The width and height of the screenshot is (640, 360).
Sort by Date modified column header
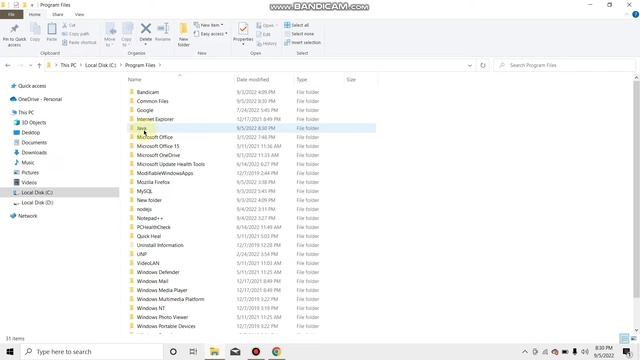click(253, 80)
